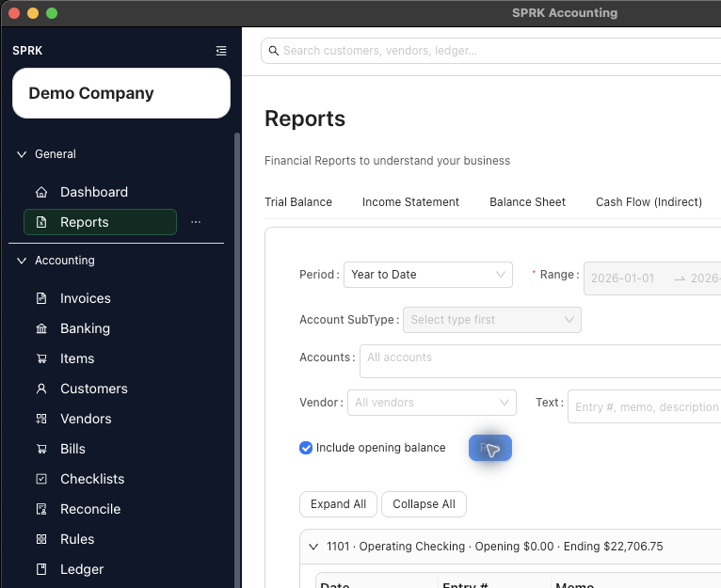Click the Checklists checkbox icon
Screen dimensions: 721x588
point(41,479)
